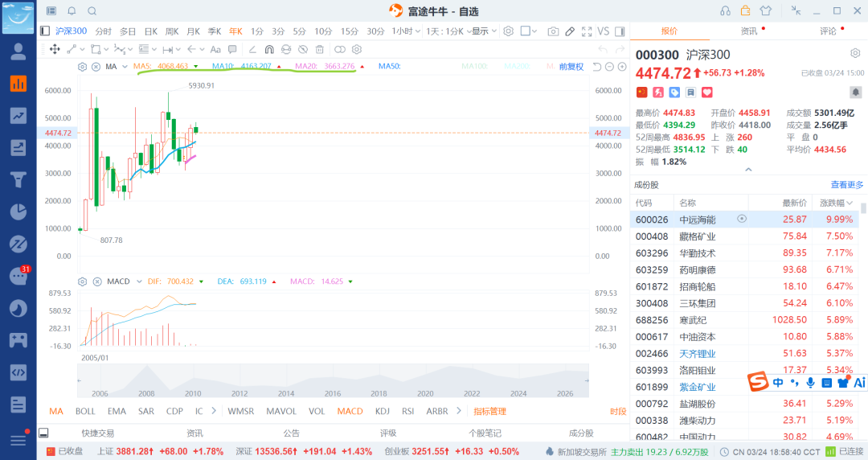Select the comment bubble annotation tool

(x=232, y=49)
